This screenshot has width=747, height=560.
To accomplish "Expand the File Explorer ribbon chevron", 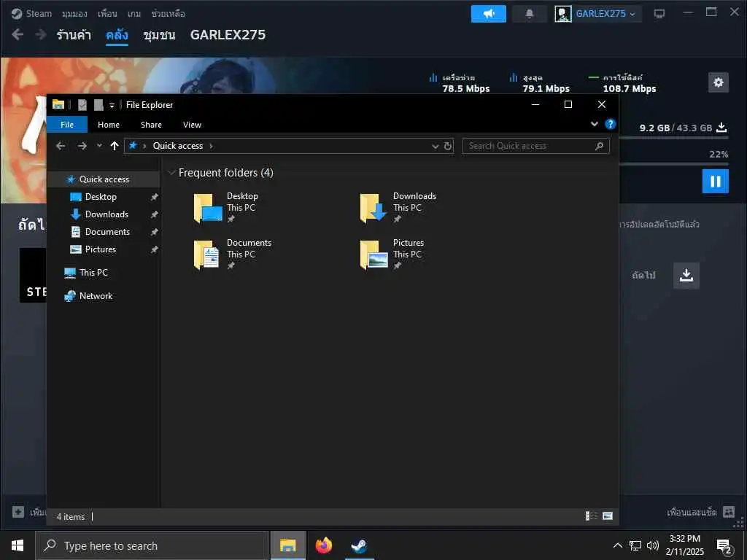I will (594, 124).
